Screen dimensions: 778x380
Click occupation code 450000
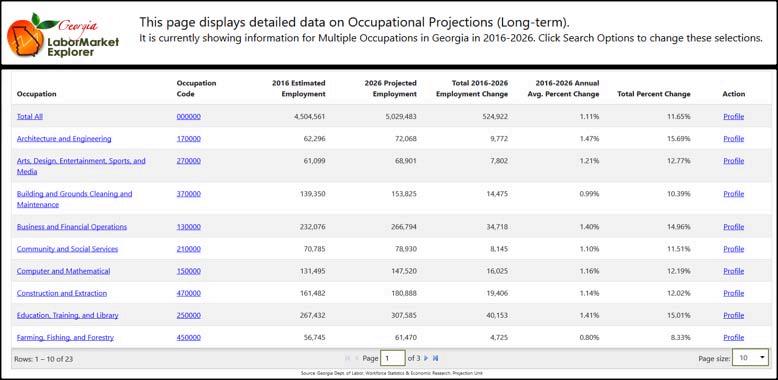pyautogui.click(x=189, y=337)
